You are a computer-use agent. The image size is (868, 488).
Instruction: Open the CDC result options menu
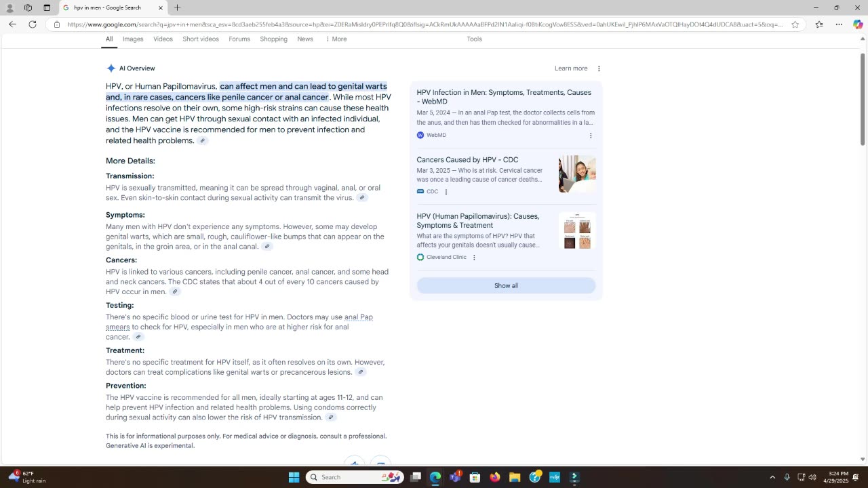pos(446,192)
